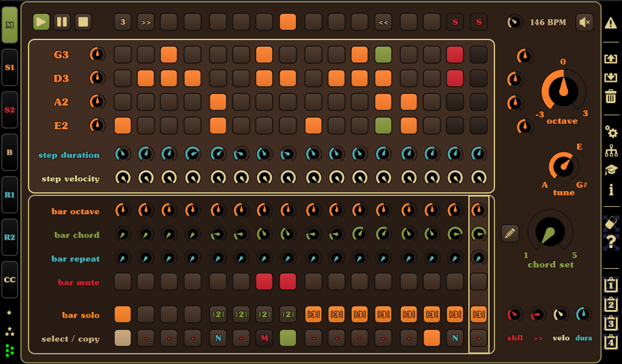Click the first red 'S' button
Screen dimensions: 622x364
coord(454,22)
